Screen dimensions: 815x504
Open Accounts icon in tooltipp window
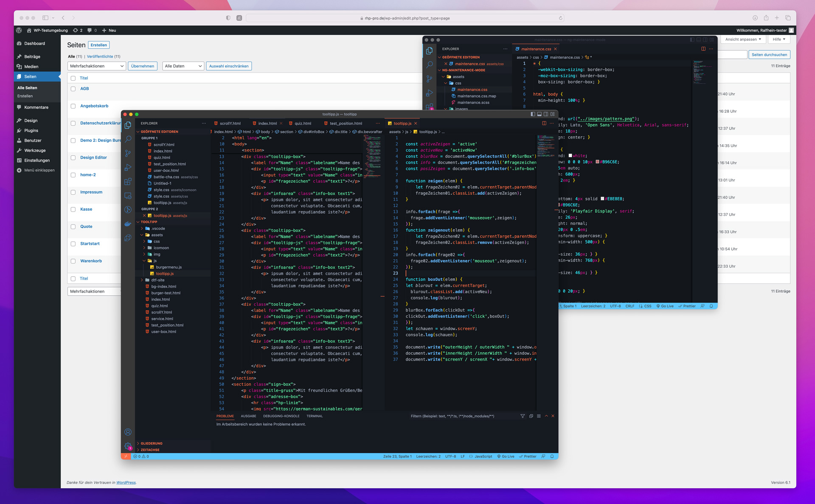click(128, 432)
